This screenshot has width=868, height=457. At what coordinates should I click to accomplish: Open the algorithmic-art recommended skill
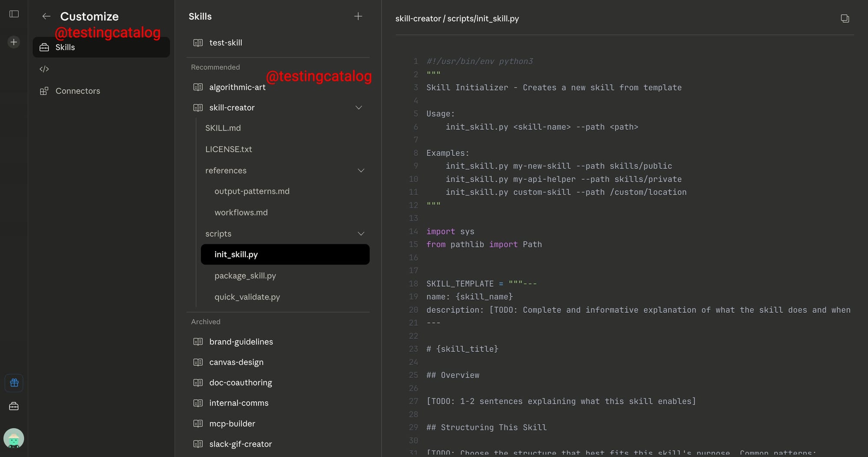click(237, 87)
